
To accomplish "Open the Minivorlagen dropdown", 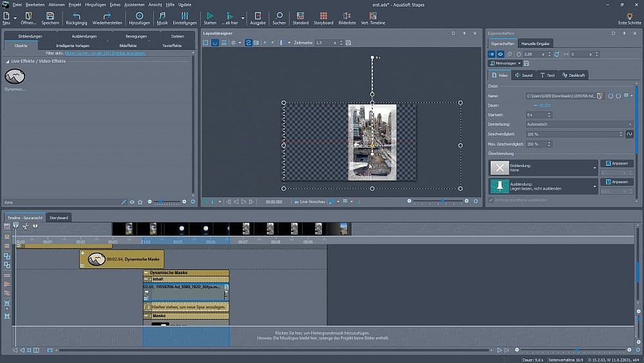I will click(504, 63).
